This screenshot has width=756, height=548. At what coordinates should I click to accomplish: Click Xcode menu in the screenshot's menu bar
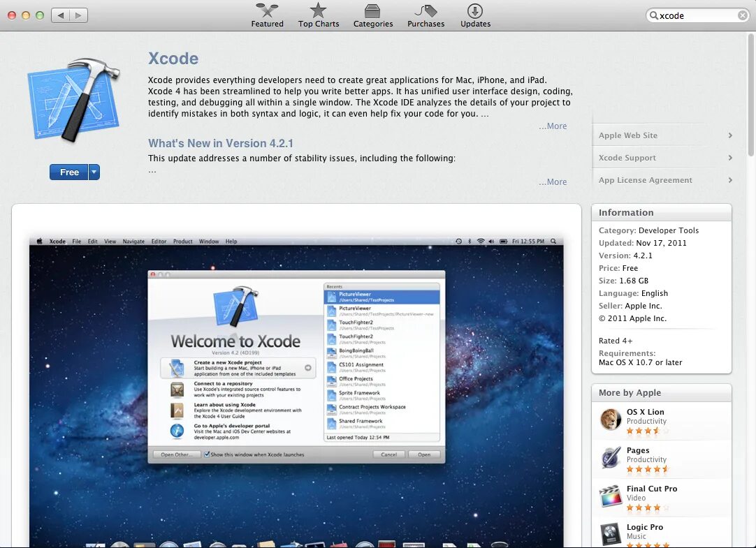click(x=57, y=242)
